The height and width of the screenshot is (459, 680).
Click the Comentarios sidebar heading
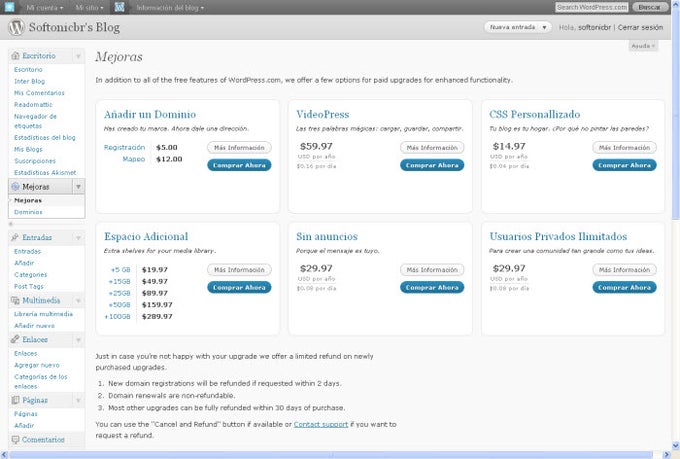[43, 439]
